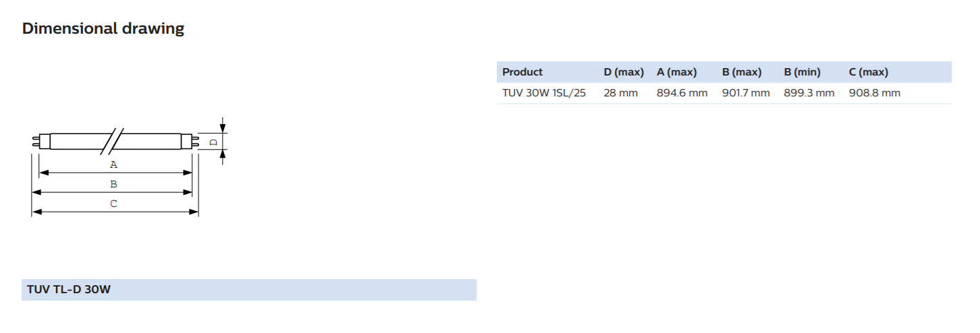Click the B dimension label in drawing

[113, 184]
